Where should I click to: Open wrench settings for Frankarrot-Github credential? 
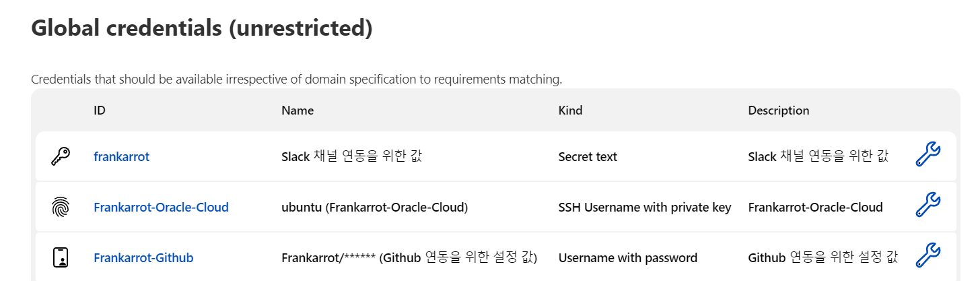928,255
